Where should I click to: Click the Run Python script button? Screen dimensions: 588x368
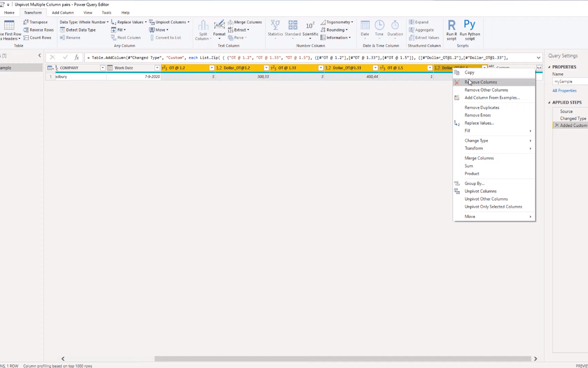click(470, 30)
